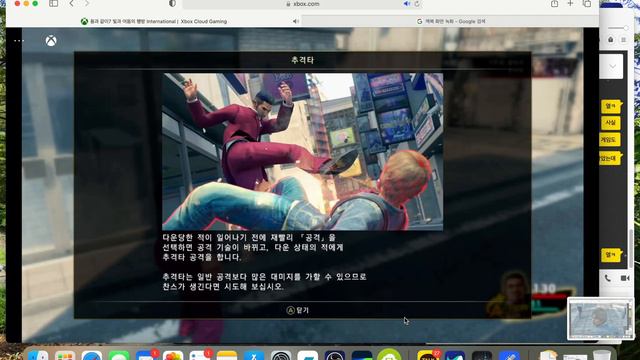This screenshot has width=640, height=360.
Task: Adjust transparency slider in chat window
Action: (x=618, y=28)
